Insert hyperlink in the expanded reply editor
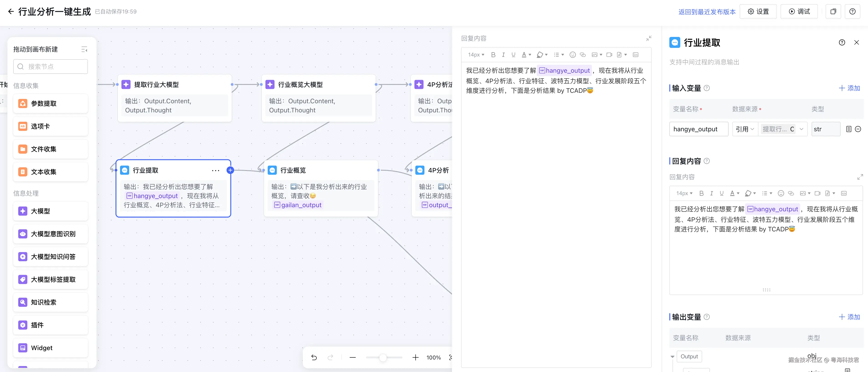The height and width of the screenshot is (372, 868). click(583, 55)
